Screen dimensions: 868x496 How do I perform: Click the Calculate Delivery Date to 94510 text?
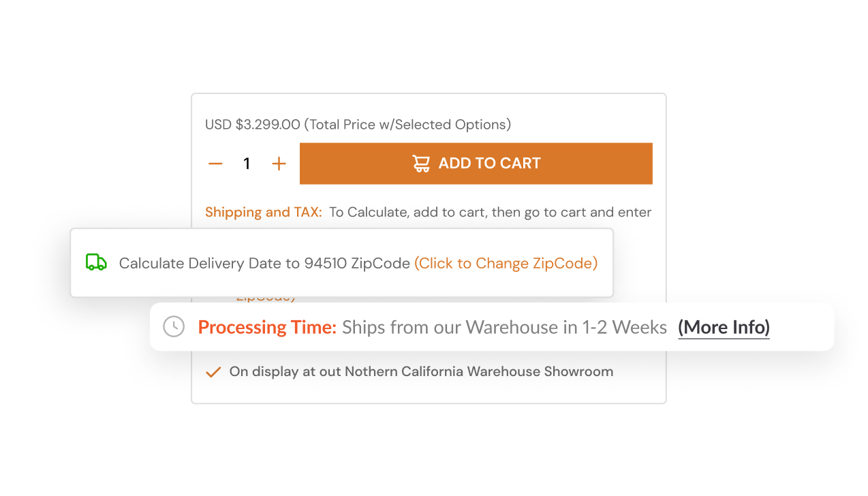pos(233,263)
